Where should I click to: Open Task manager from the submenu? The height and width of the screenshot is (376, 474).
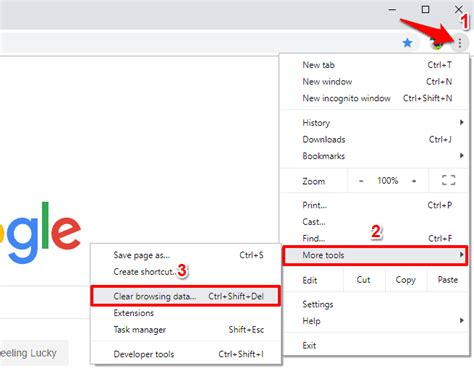[x=186, y=330]
